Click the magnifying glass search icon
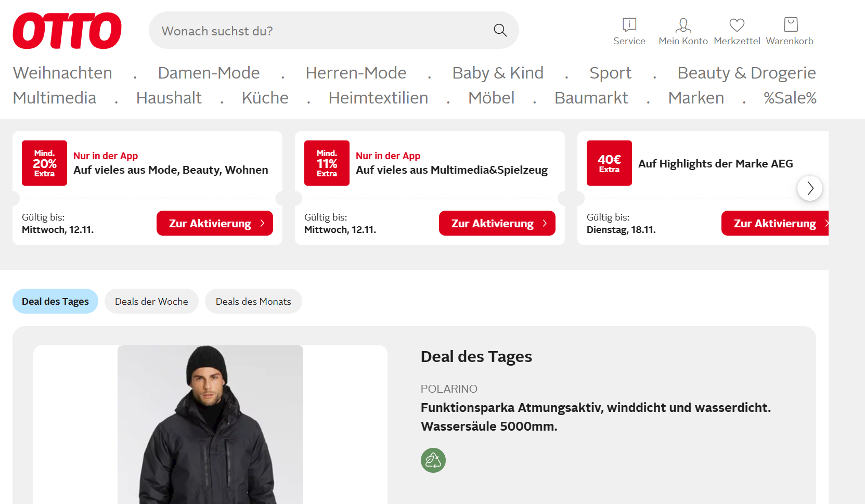865x504 pixels. pos(500,31)
